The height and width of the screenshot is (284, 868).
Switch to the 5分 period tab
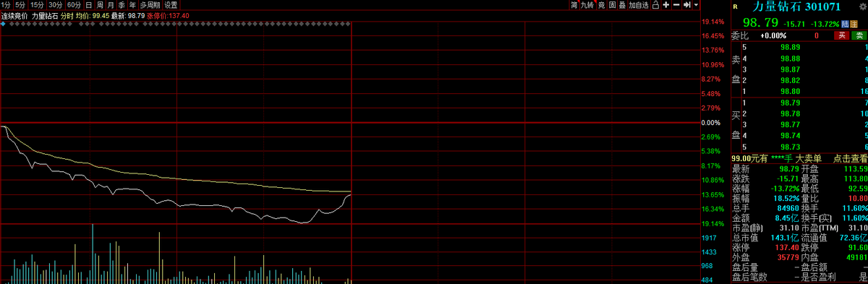pos(20,4)
